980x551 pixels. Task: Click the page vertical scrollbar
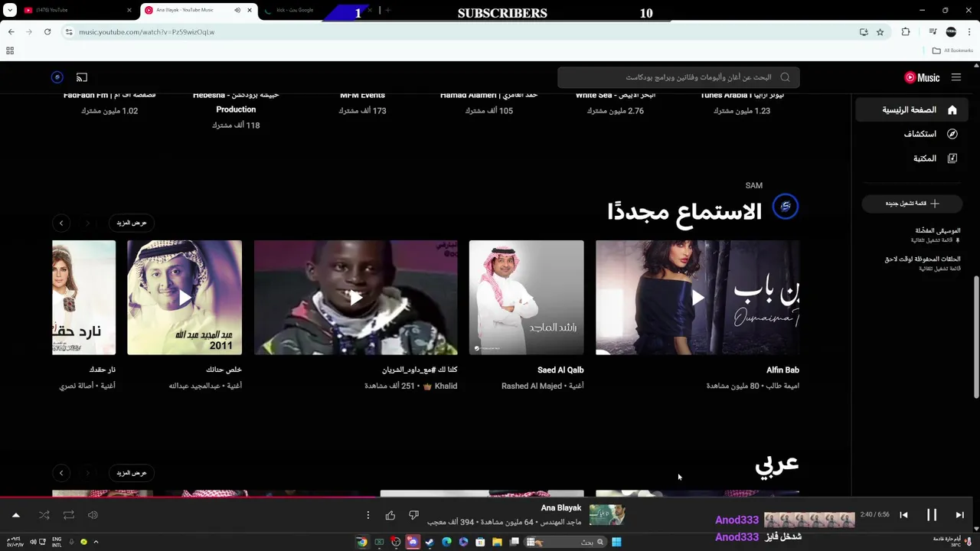point(975,337)
